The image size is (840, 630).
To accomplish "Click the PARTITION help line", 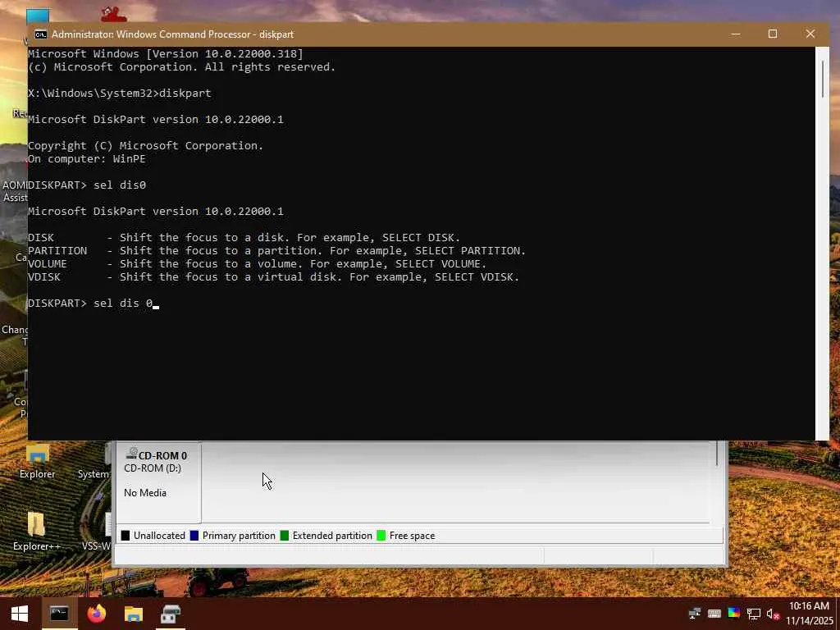I will click(277, 251).
